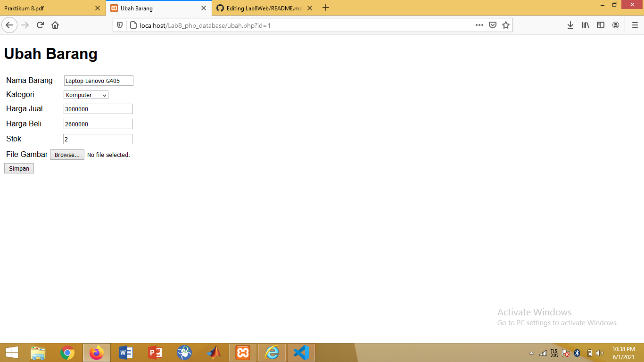Toggle the browser sidebar view
This screenshot has height=362, width=644.
601,25
